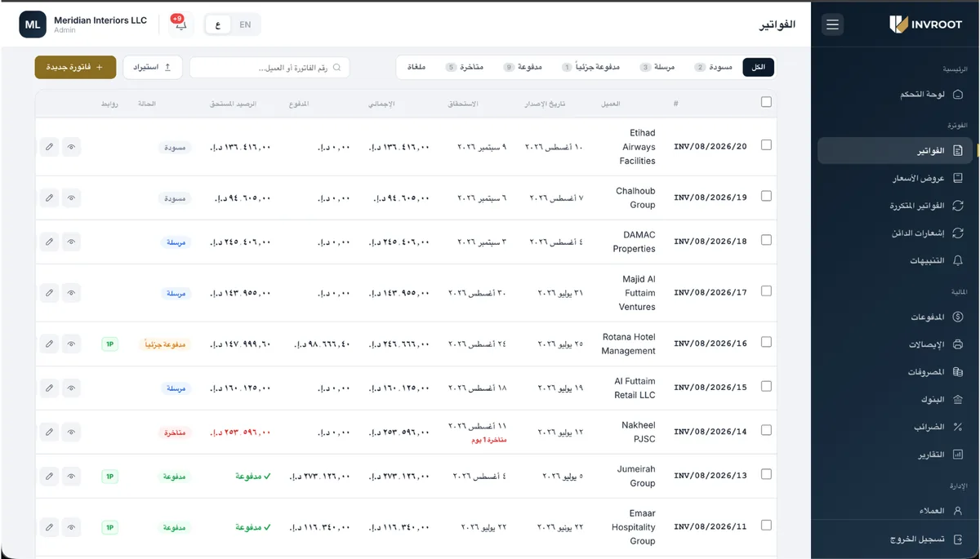Open الفواتير المتكررة recurring invoices in sidebar
Viewport: 980px width, 559px height.
tap(896, 206)
